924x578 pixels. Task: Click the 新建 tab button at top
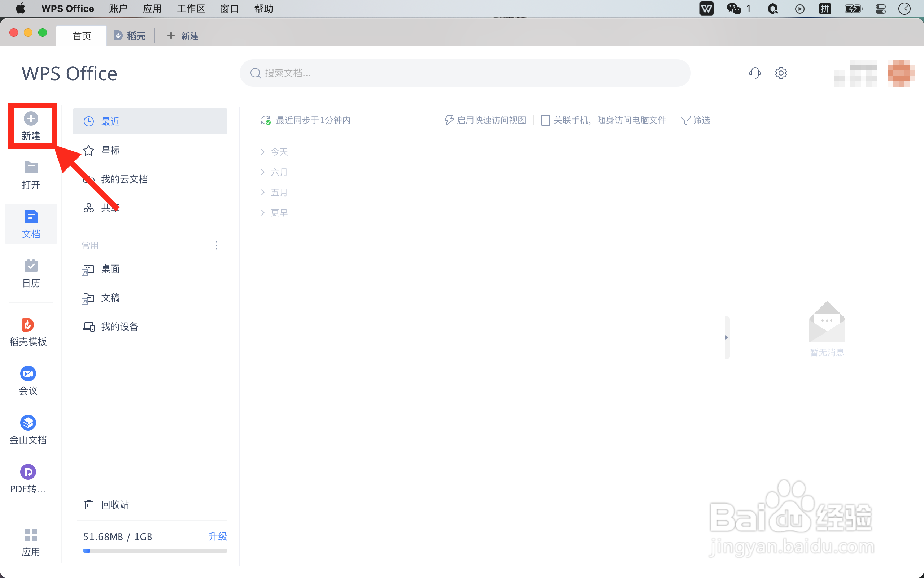(x=183, y=36)
